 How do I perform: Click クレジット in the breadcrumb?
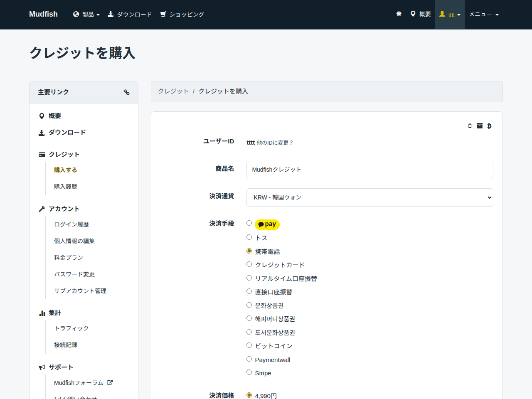[173, 91]
